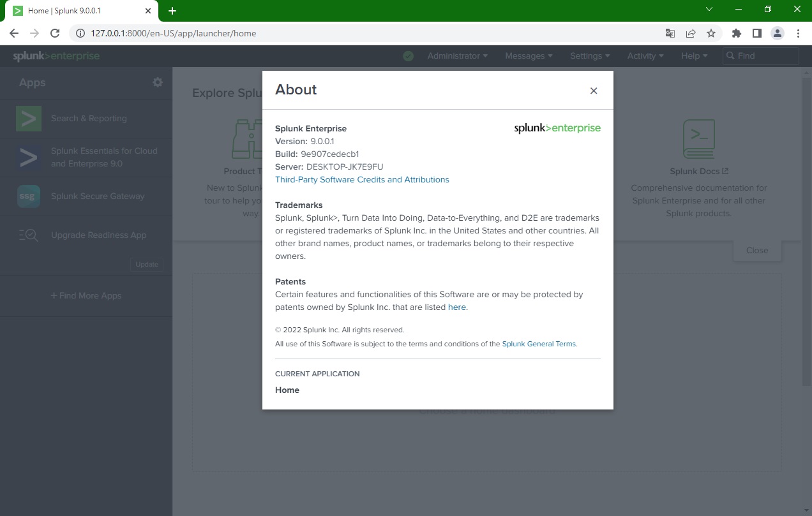Click the 'Trademarks' section heading
The image size is (812, 516).
click(299, 205)
